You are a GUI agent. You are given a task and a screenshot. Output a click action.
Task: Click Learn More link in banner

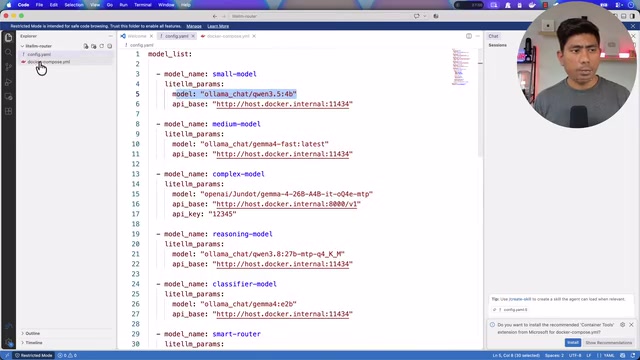click(x=218, y=26)
